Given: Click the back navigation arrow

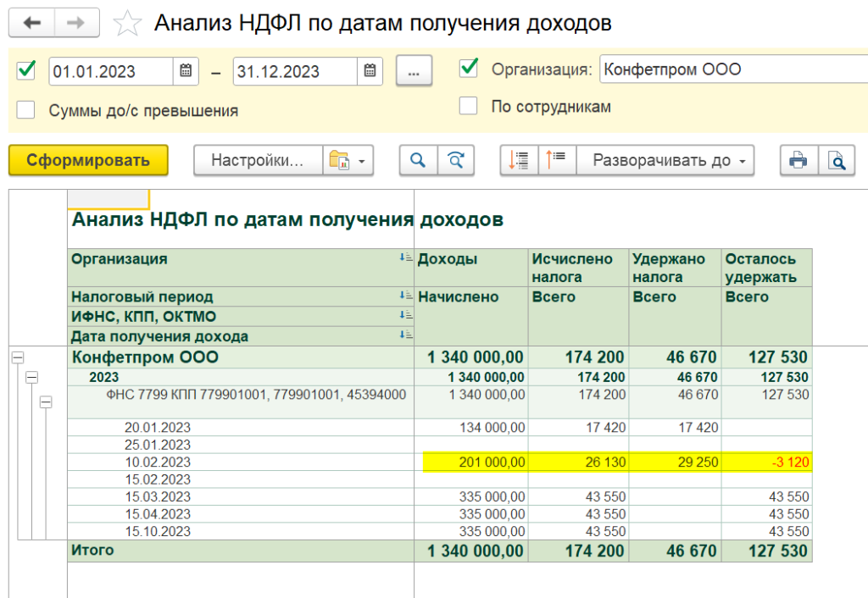Looking at the screenshot, I should 32,23.
